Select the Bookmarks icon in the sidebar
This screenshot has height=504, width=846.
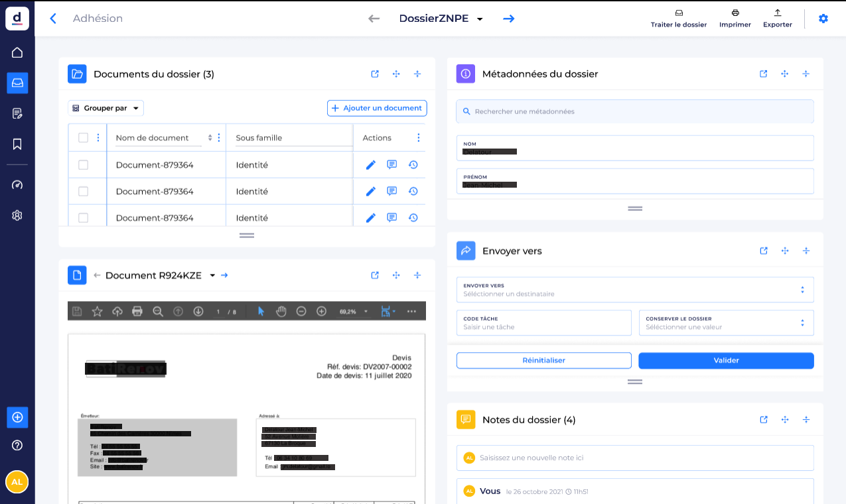pos(17,144)
